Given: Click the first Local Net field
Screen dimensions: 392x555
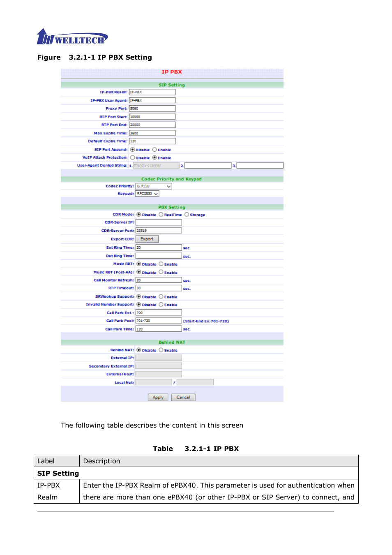Looking at the screenshot, I should point(154,382).
